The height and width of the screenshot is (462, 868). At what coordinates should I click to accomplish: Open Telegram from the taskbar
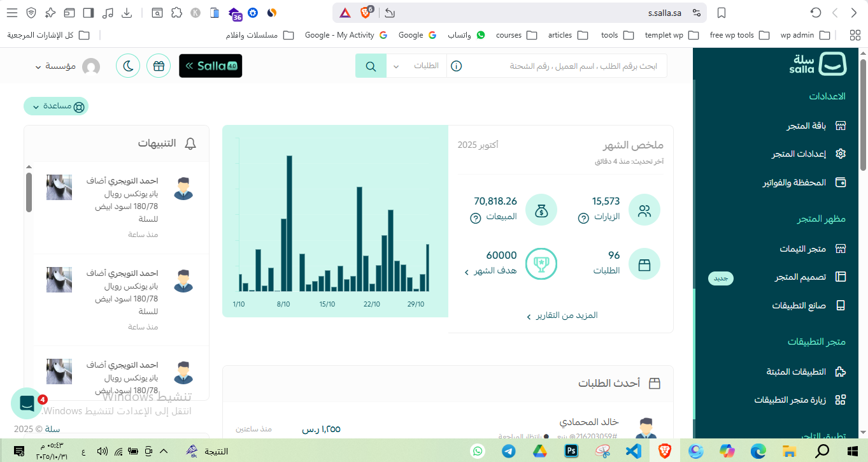point(509,451)
